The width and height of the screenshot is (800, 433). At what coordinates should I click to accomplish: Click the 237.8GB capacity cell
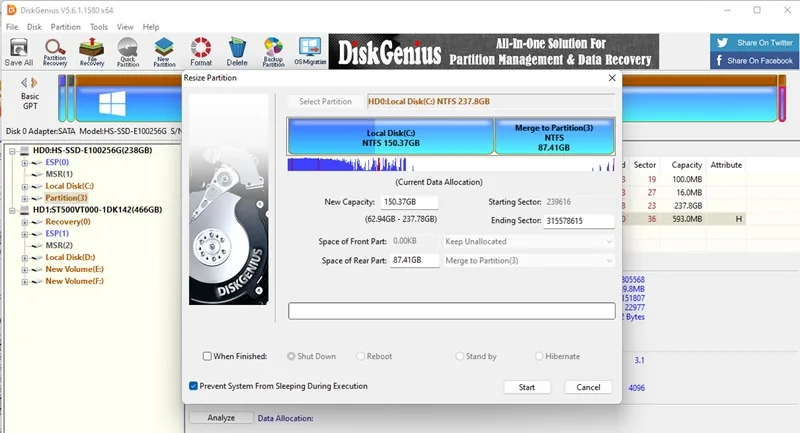pyautogui.click(x=687, y=206)
